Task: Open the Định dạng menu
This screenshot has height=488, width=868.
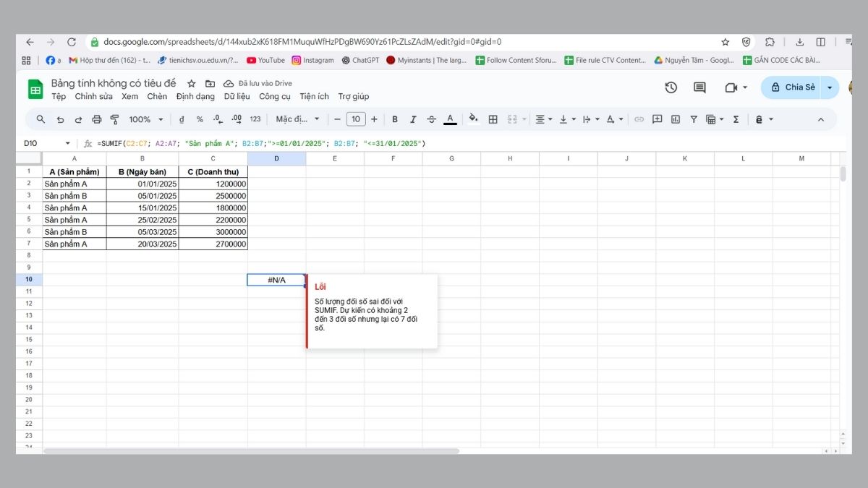Action: [195, 96]
